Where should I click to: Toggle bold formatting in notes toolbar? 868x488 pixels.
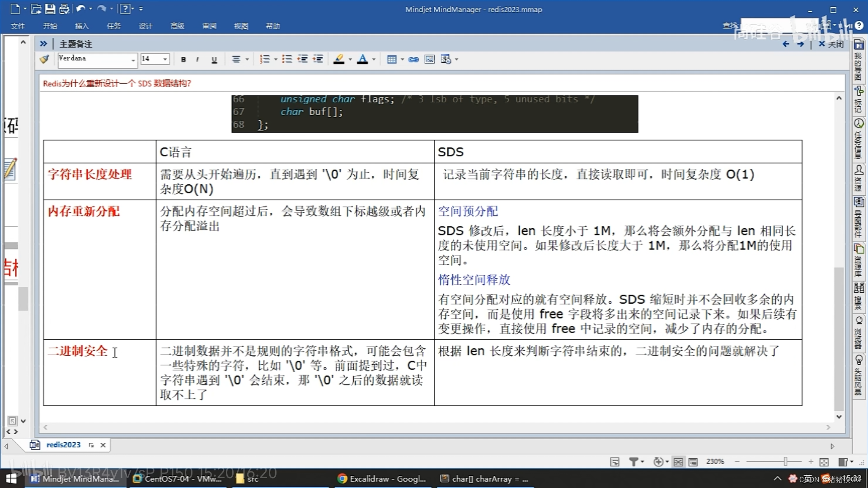pos(183,60)
